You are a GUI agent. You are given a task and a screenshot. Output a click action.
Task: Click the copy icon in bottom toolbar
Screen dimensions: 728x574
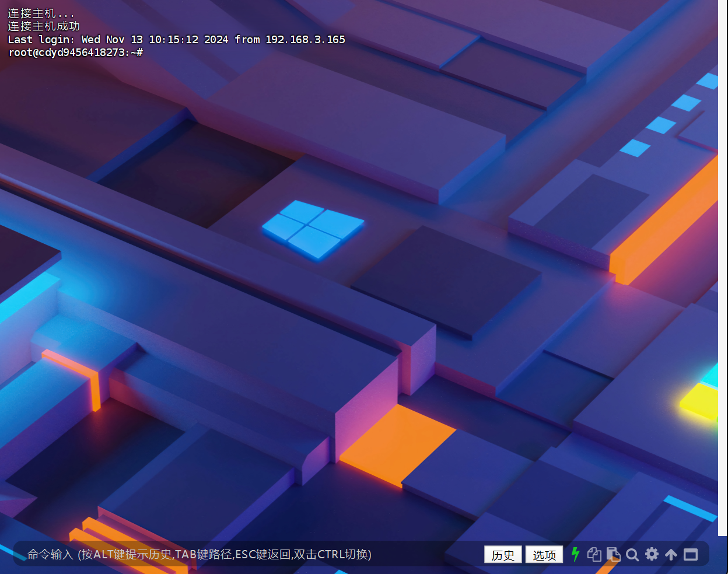594,554
